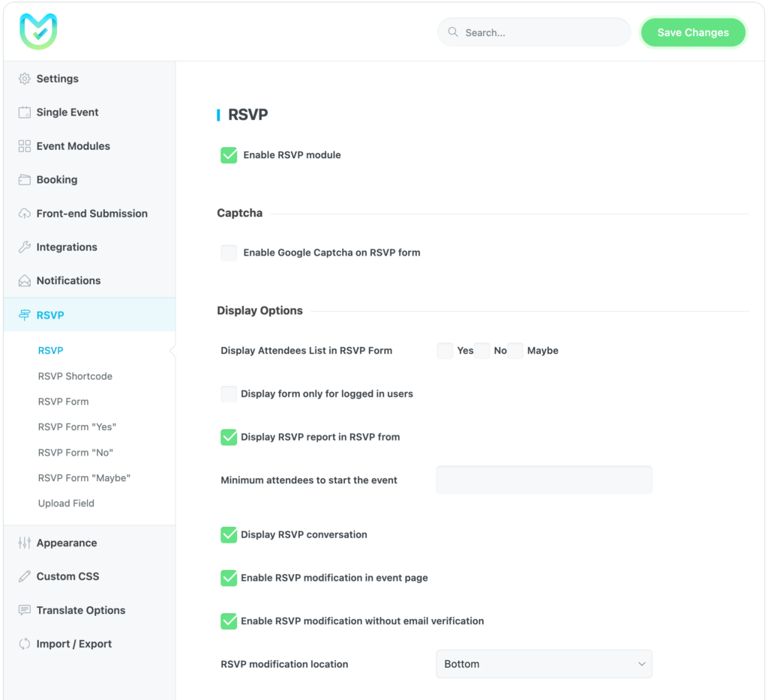Open Front-end Submission via cloud upload icon
768x700 pixels.
tap(24, 213)
